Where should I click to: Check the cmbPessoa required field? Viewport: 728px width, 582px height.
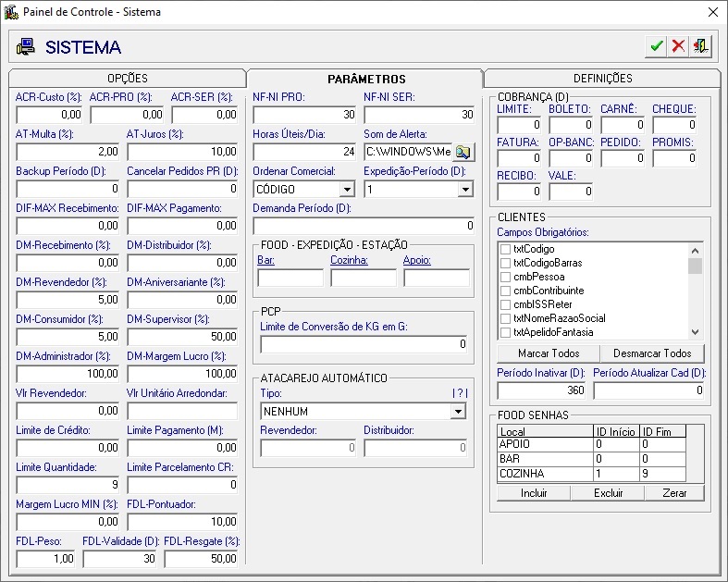[x=505, y=277]
